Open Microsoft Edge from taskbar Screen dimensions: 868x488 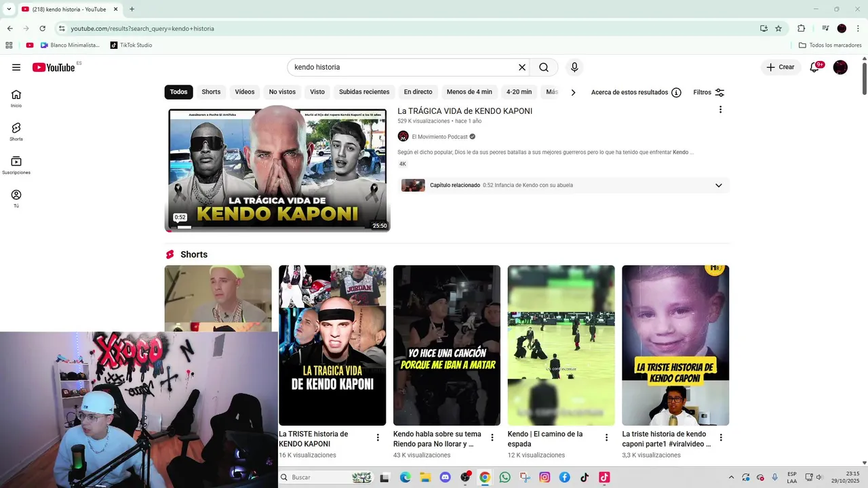406,477
